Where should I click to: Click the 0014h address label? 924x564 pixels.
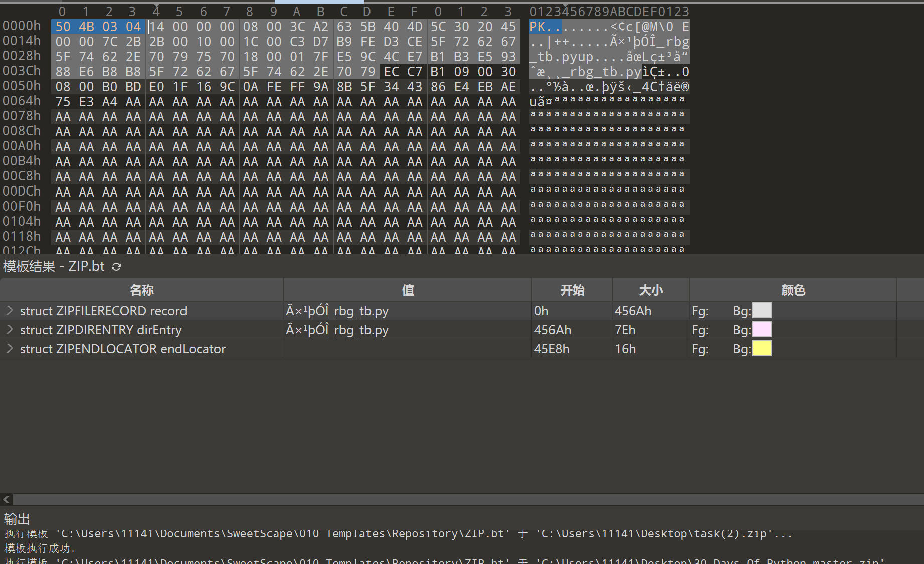(22, 41)
